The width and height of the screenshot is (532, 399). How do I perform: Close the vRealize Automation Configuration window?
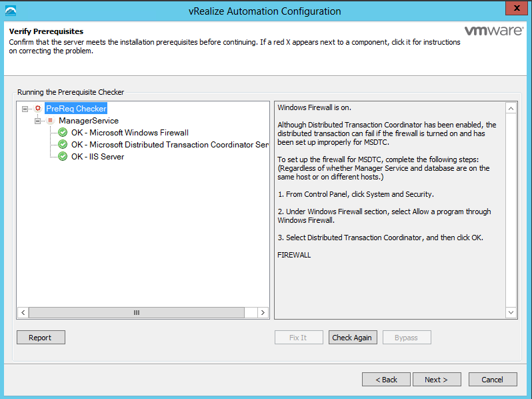[x=517, y=8]
